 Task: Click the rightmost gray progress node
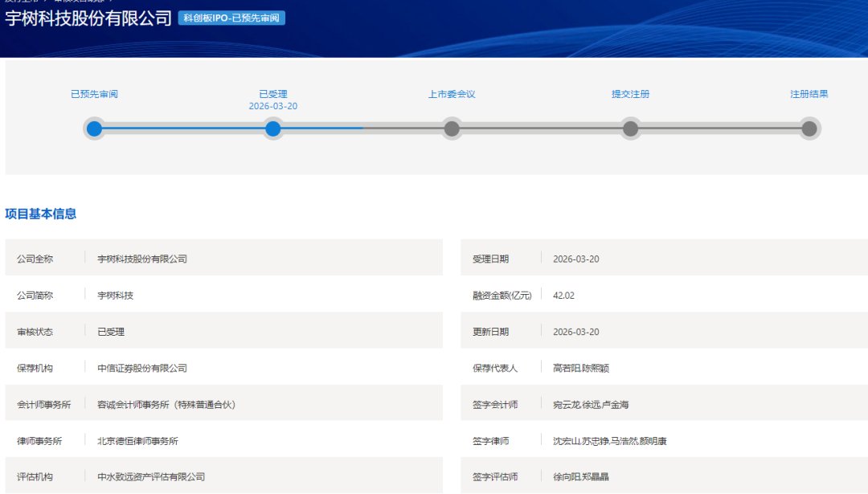pos(810,128)
